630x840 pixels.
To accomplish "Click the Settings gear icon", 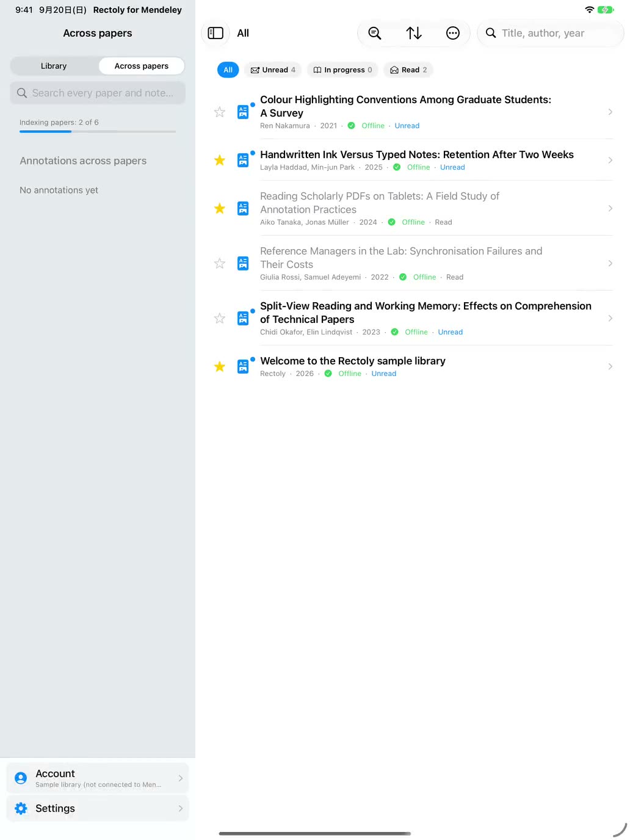I will click(21, 808).
